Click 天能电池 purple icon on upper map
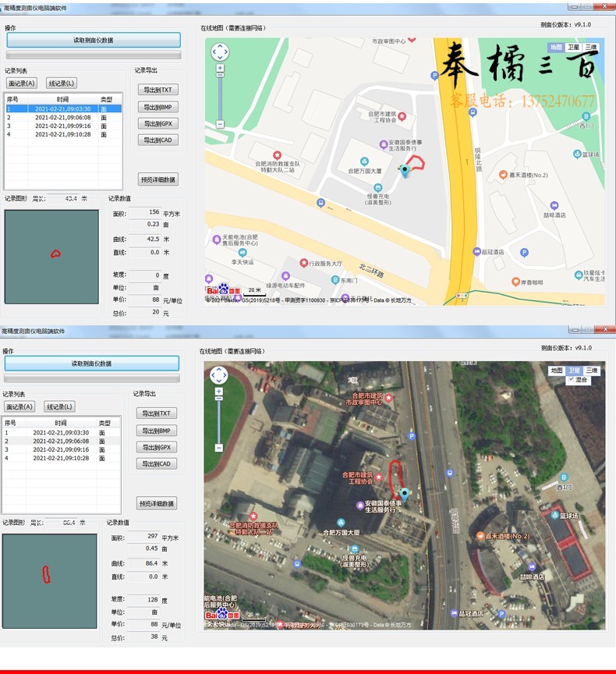Screen dimensions: 616x674 217,239
